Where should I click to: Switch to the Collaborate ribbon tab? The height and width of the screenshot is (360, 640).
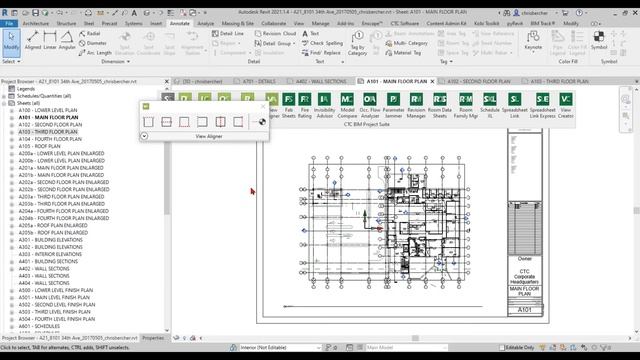[x=273, y=24]
